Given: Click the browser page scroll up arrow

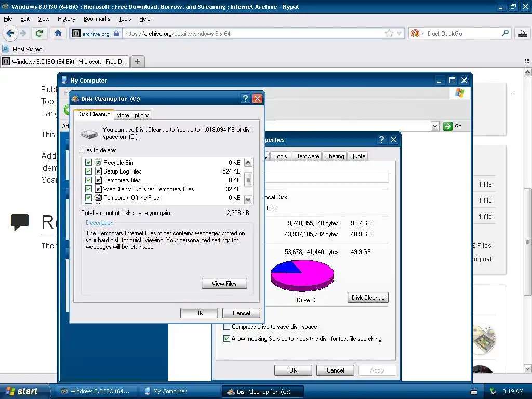Looking at the screenshot, I should click(x=527, y=72).
